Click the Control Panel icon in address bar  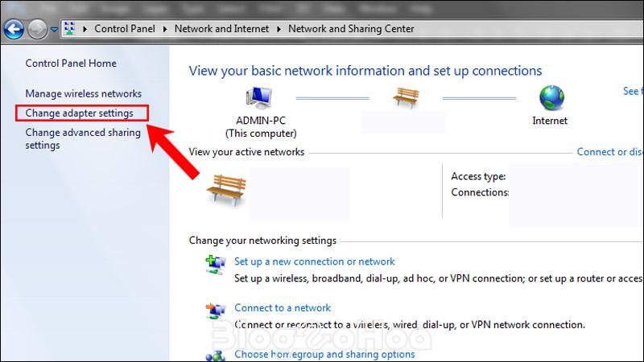click(x=69, y=29)
